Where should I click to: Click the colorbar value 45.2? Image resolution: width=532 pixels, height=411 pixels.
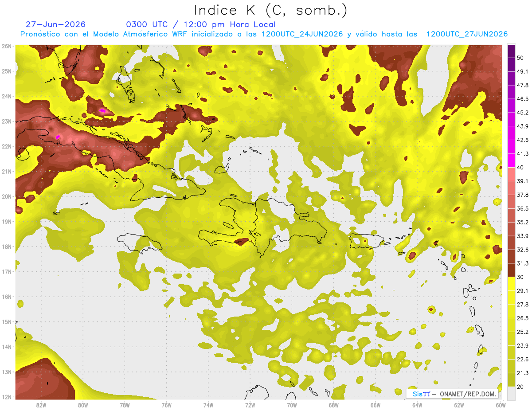point(523,113)
